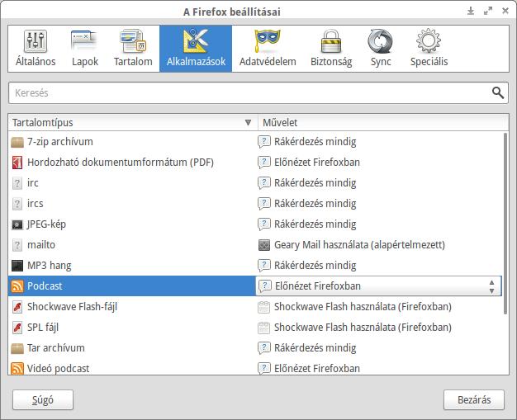
Task: Click the SPL fájl flash icon
Action: (x=17, y=328)
